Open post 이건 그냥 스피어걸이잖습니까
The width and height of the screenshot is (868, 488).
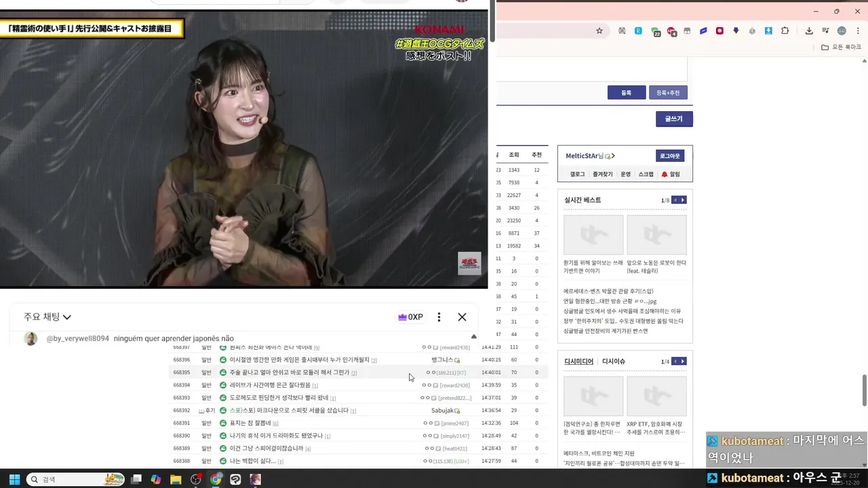click(x=267, y=449)
